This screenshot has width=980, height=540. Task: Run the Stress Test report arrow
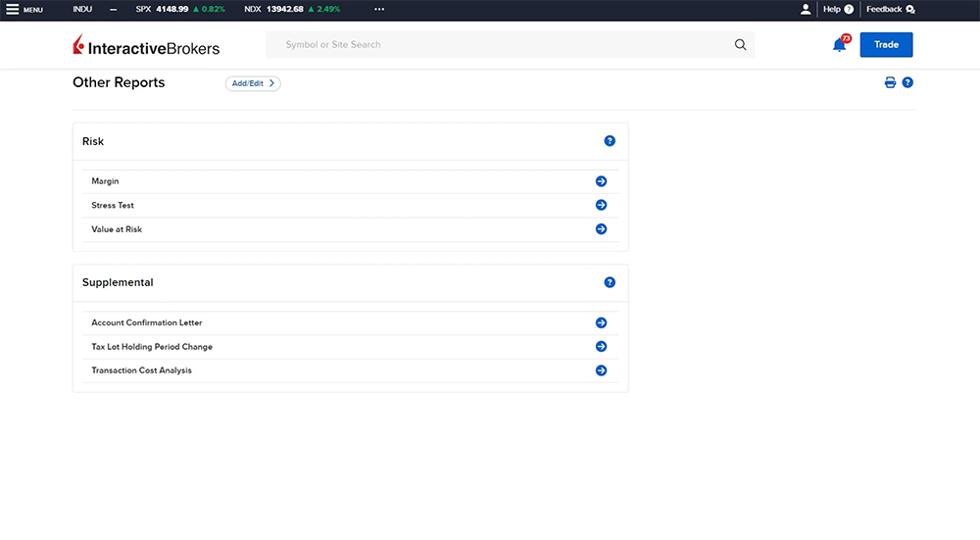pos(601,206)
